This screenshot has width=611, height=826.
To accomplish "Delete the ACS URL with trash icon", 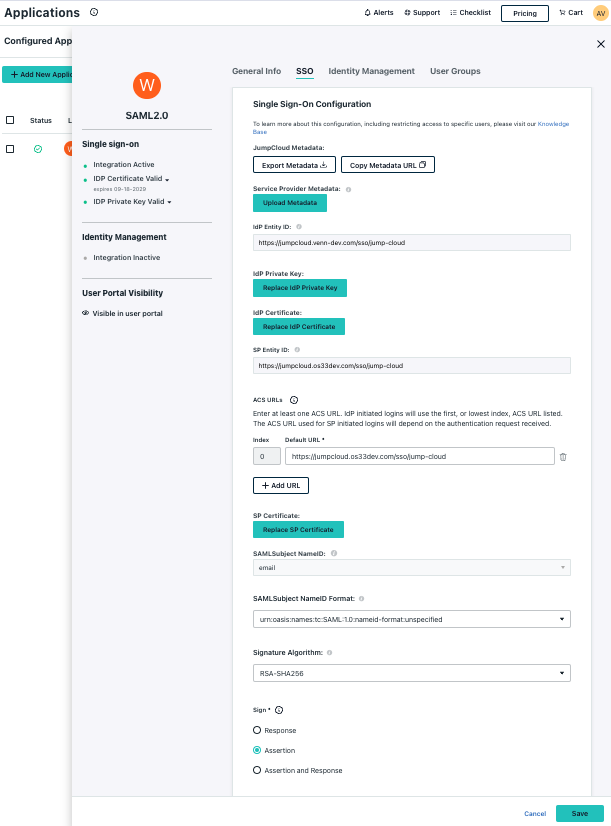I will point(563,457).
